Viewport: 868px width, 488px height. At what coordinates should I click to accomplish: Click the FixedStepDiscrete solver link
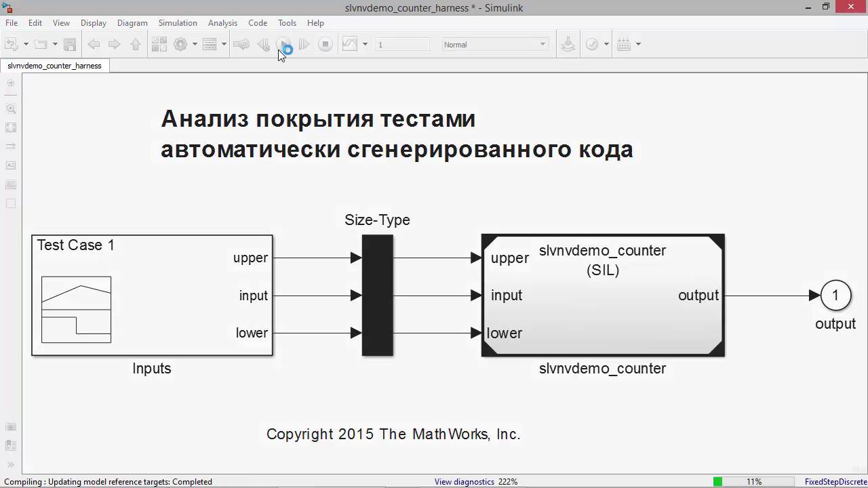click(x=835, y=482)
